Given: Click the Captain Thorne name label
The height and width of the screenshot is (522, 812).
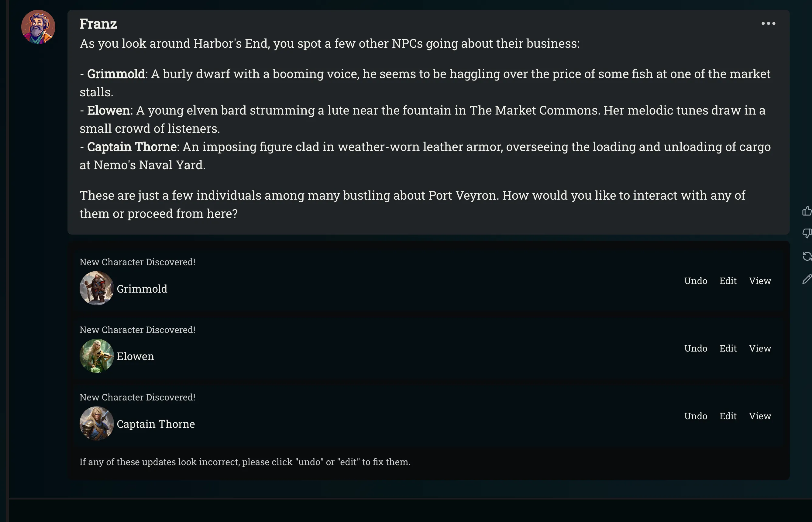Looking at the screenshot, I should [156, 424].
